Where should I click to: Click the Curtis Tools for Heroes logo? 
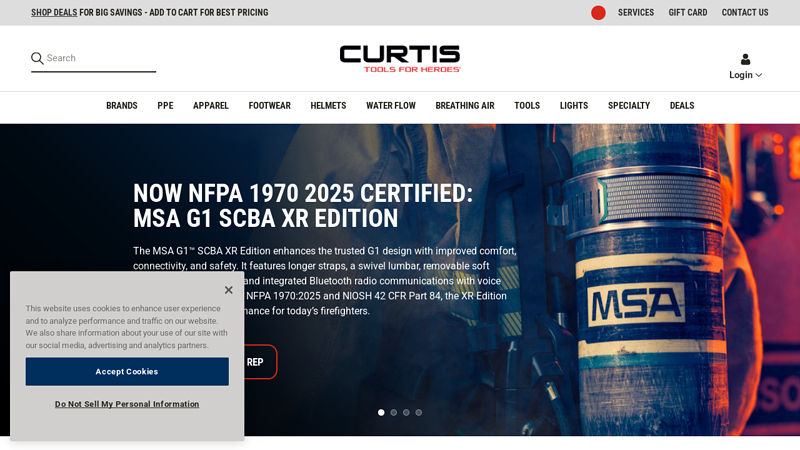click(400, 59)
